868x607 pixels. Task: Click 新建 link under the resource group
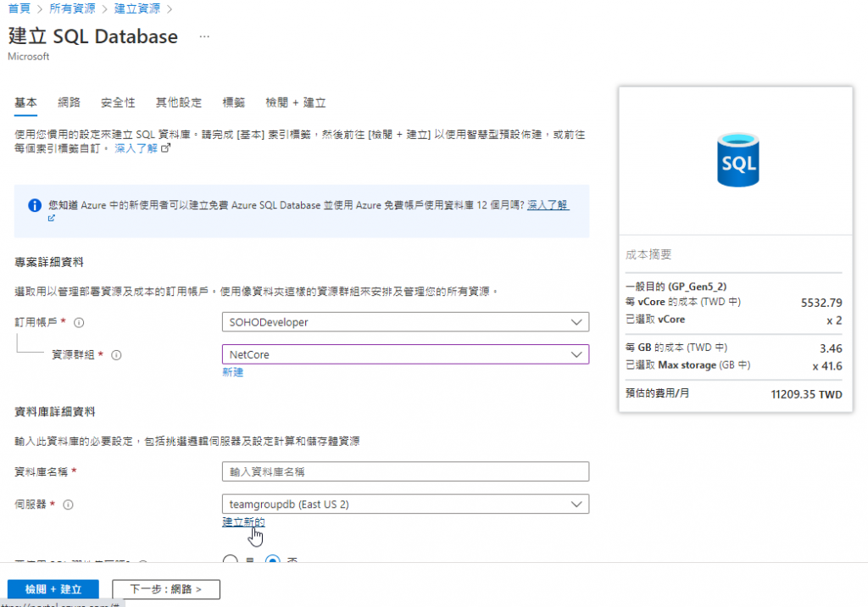(x=232, y=372)
